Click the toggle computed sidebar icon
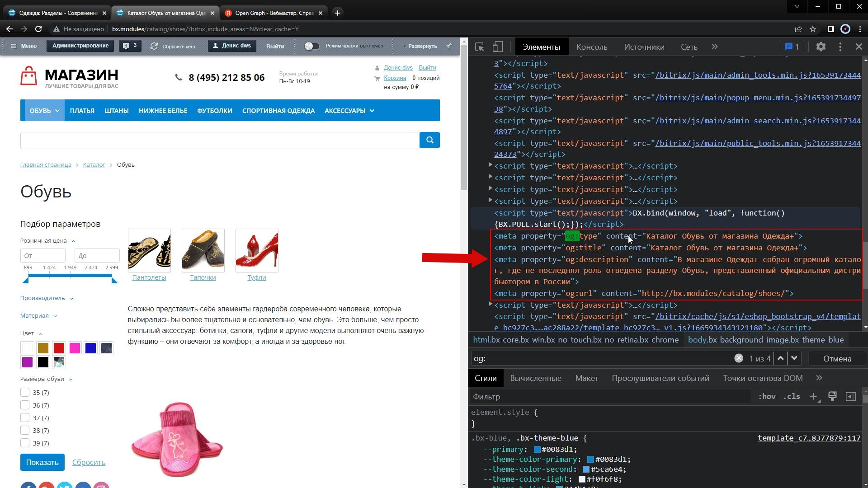The image size is (868, 488). tap(850, 396)
